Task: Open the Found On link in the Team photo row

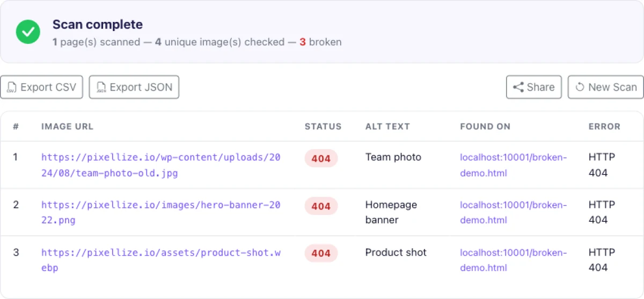Action: (513, 165)
